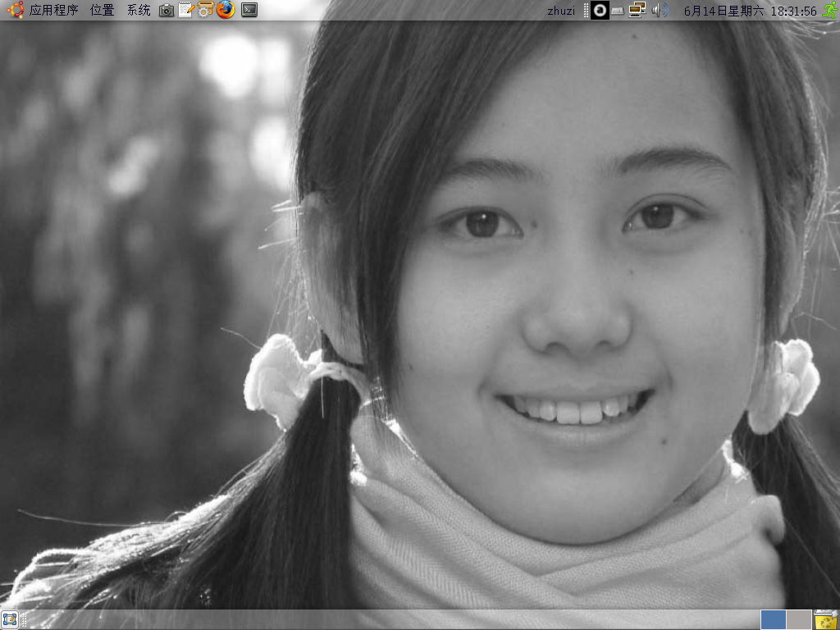The height and width of the screenshot is (630, 840).
Task: Open the 应用程序 (Applications) menu
Action: (x=53, y=10)
